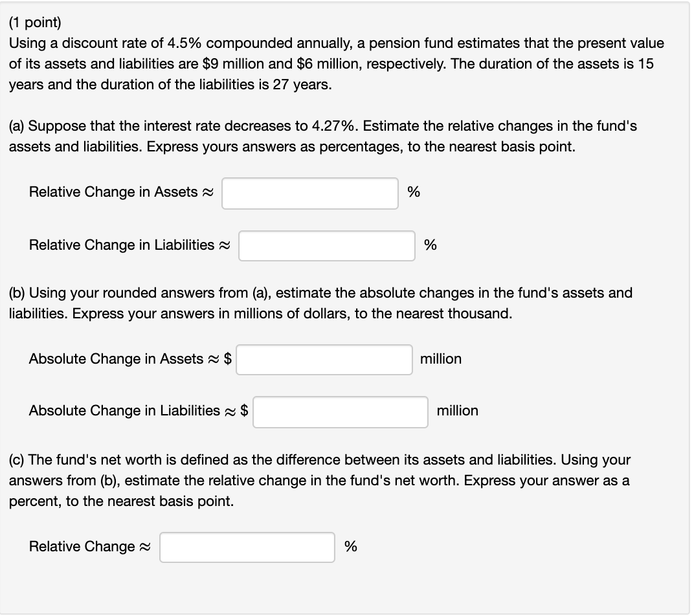694x616 pixels.
Task: Click the Absolute Change in Assets input field
Action: (324, 359)
